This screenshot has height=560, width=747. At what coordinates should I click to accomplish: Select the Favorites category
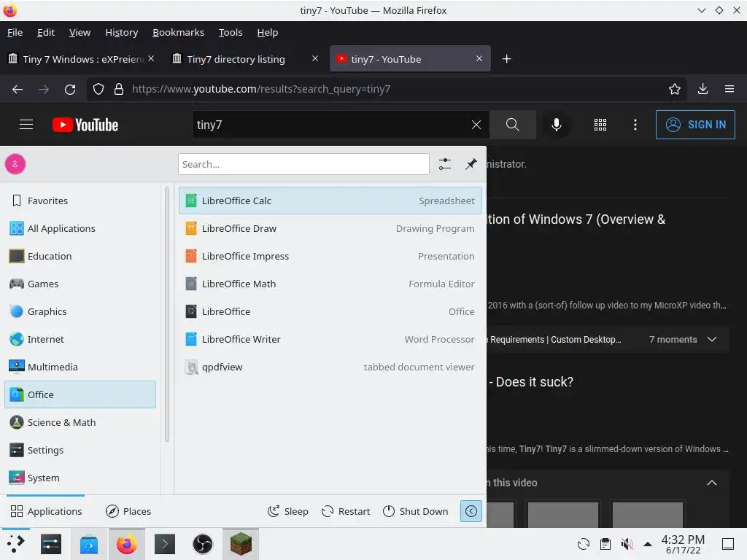tap(80, 201)
